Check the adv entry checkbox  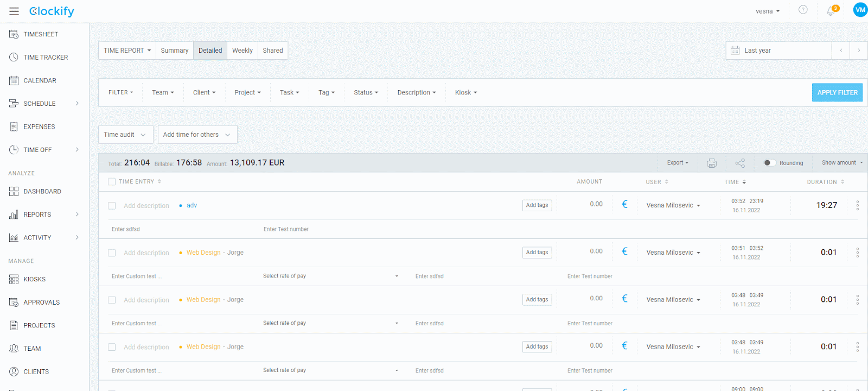(112, 206)
